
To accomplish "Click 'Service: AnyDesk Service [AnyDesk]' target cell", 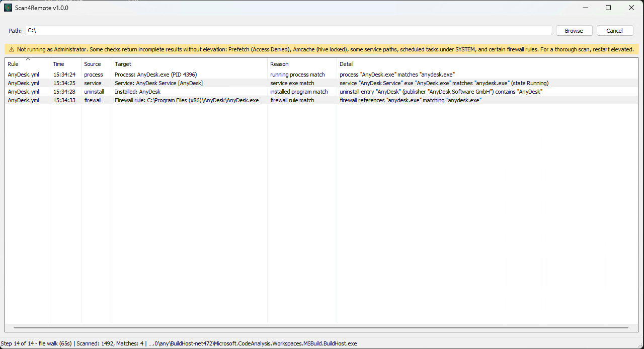I will (158, 83).
